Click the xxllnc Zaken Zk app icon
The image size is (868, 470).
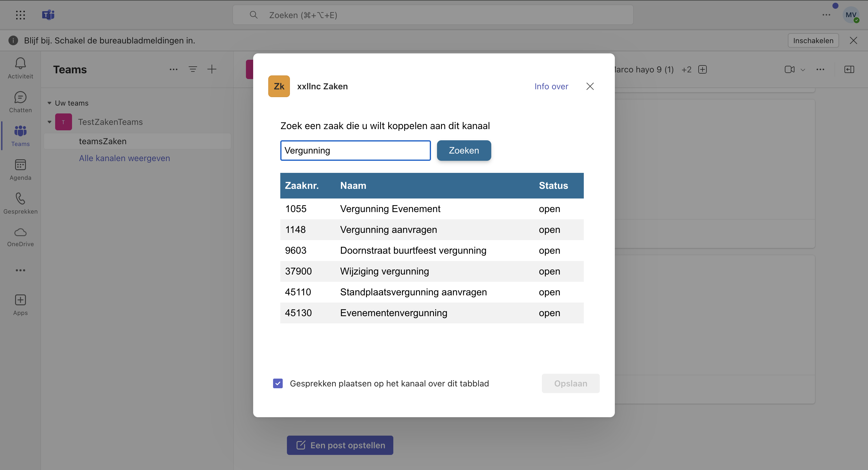[x=279, y=86]
